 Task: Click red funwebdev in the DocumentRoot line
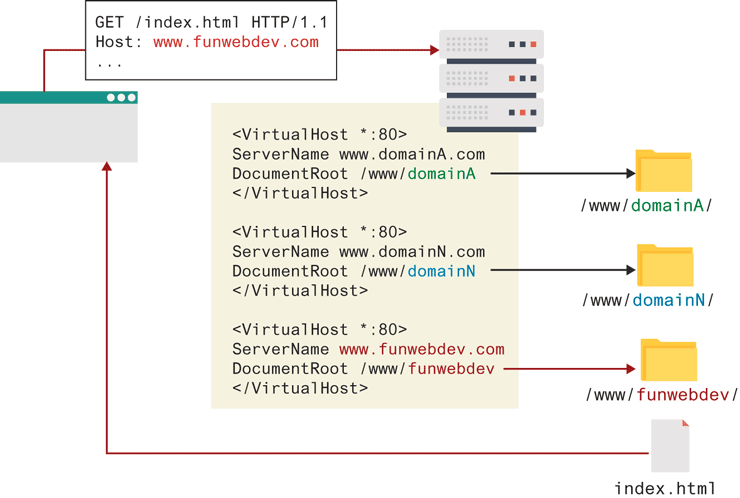coord(451,368)
